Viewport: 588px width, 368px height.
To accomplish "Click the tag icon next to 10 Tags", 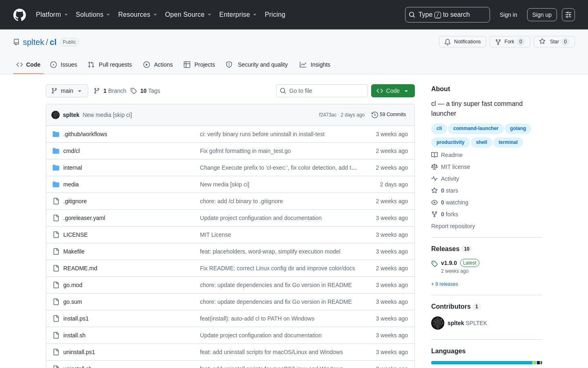I will point(134,91).
